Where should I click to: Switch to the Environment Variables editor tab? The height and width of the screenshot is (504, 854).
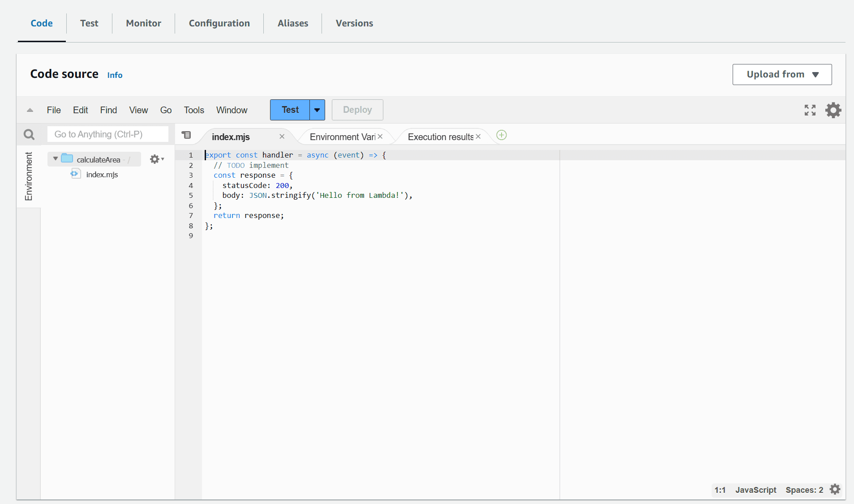343,137
